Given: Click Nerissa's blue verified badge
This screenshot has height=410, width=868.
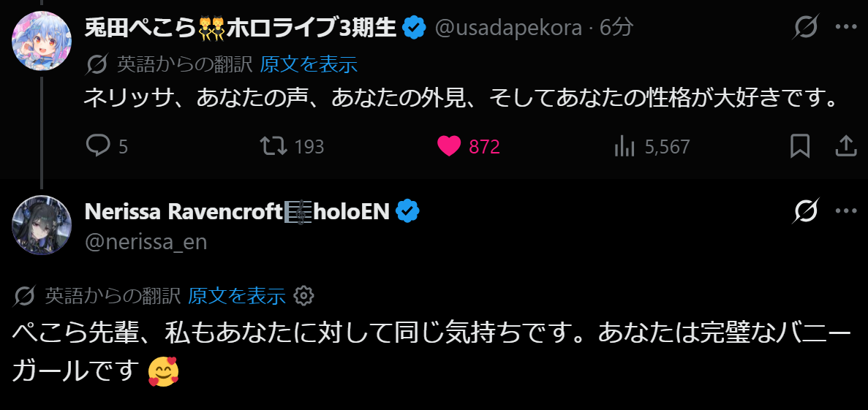Looking at the screenshot, I should tap(407, 211).
